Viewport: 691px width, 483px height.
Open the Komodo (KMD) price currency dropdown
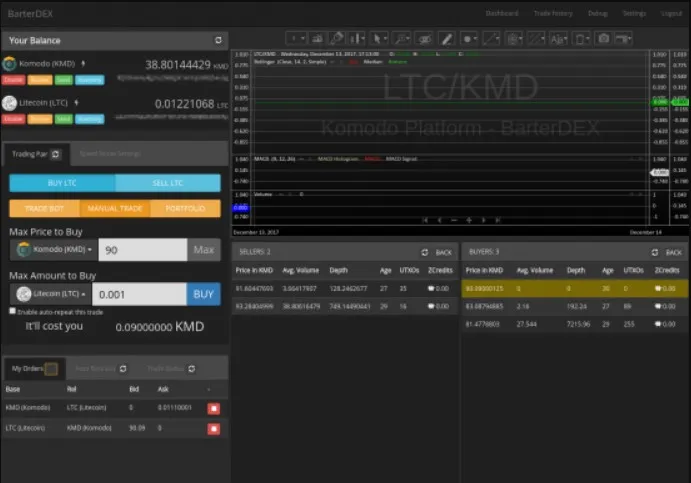click(x=54, y=250)
